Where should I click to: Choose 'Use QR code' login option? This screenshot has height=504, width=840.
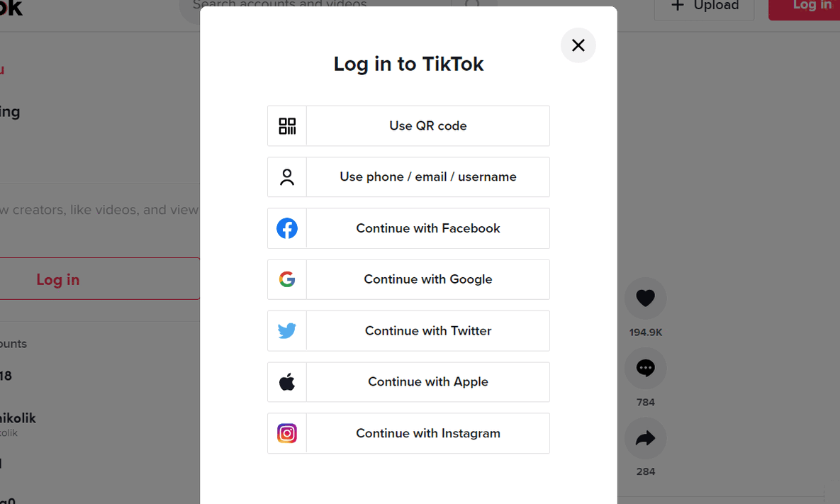point(428,125)
